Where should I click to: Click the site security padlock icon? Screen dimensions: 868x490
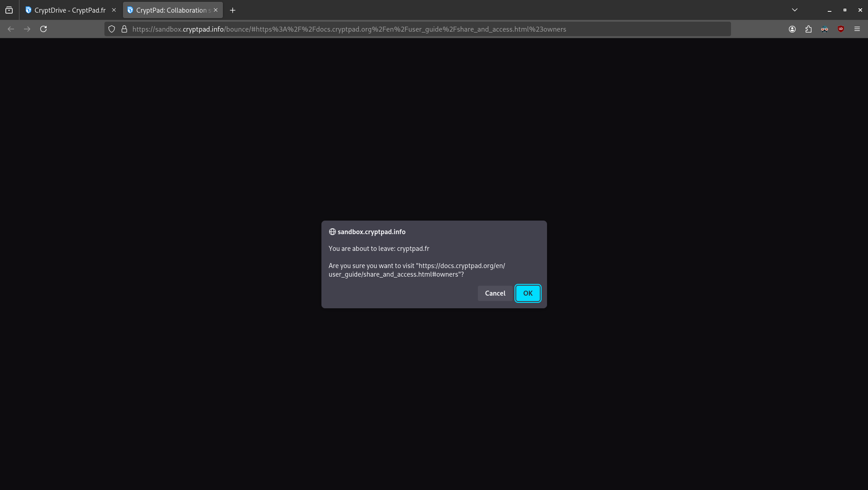pos(124,29)
